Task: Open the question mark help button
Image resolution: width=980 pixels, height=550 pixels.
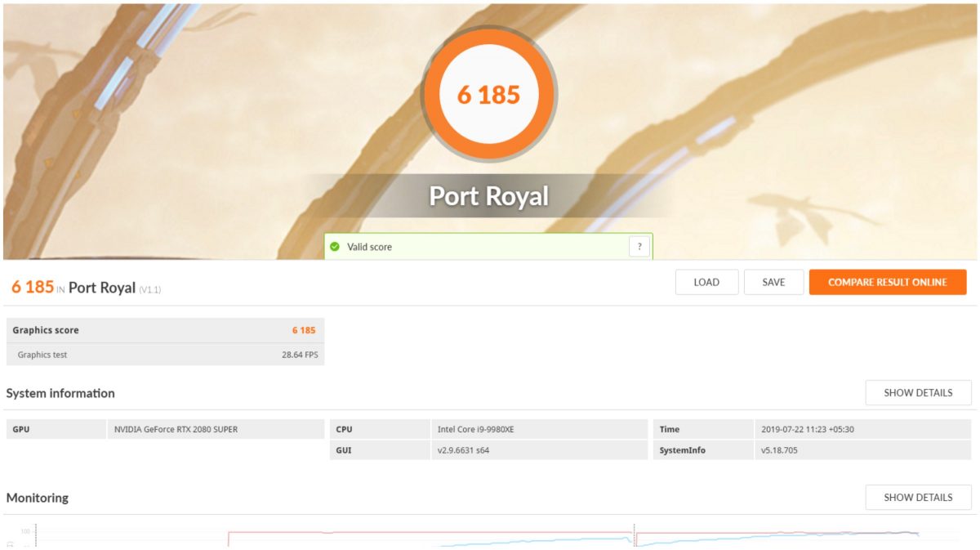Action: point(639,247)
